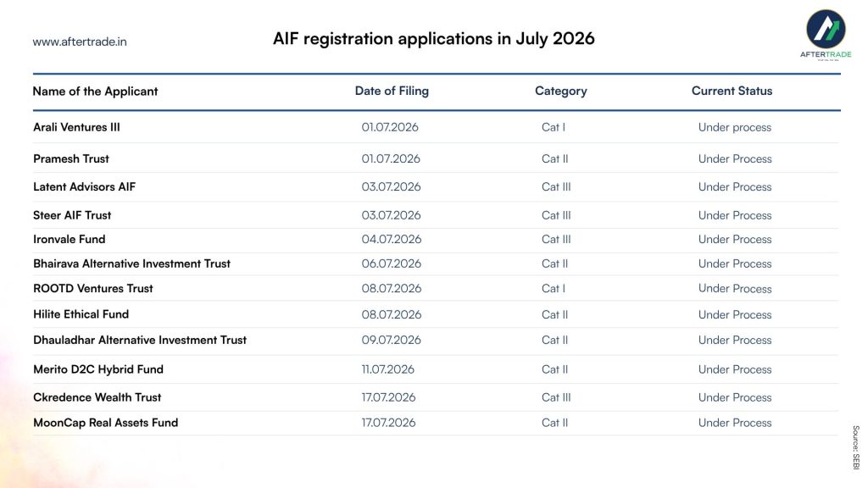
Task: Click the Ckredence Wealth Trust applicant name
Action: pos(97,397)
